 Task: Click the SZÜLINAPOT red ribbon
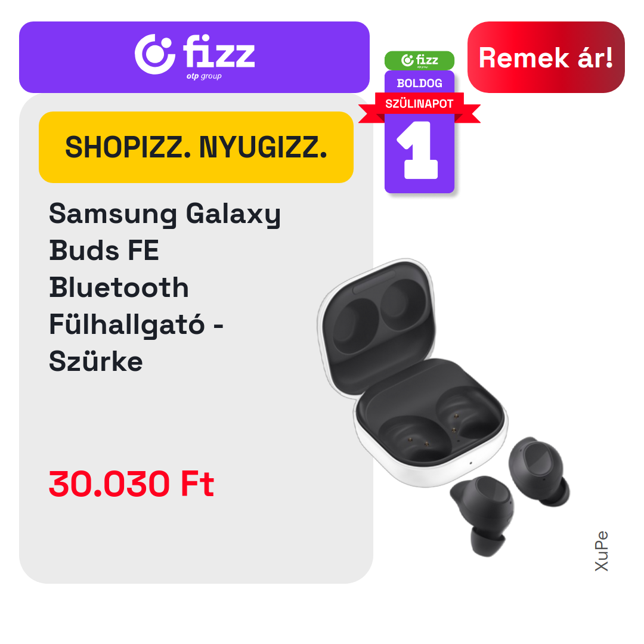click(x=419, y=104)
